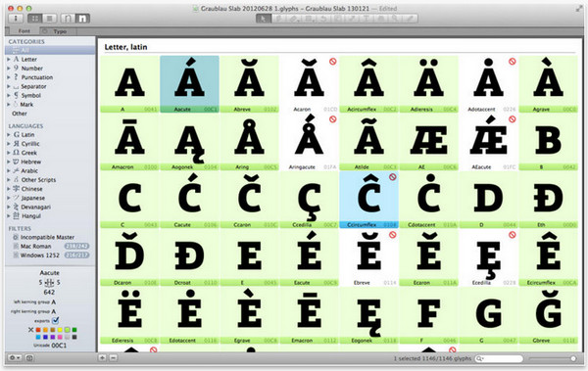Select the Japanese language row
Viewport: 588px width, 371px height.
(x=50, y=198)
